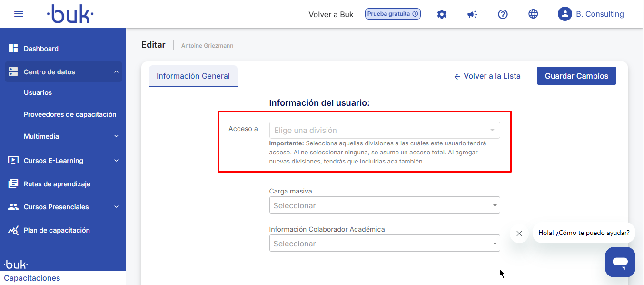Click Volver a la Lista link

pos(487,76)
